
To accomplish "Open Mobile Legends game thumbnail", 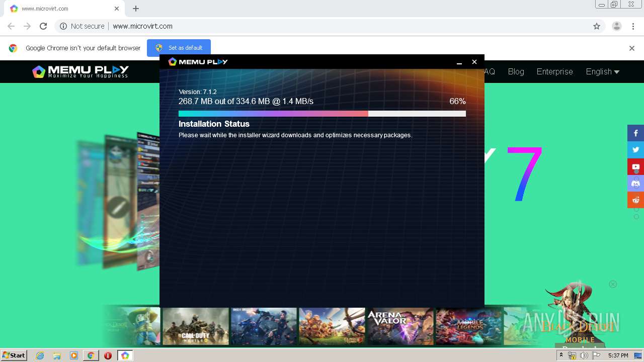I will (468, 326).
